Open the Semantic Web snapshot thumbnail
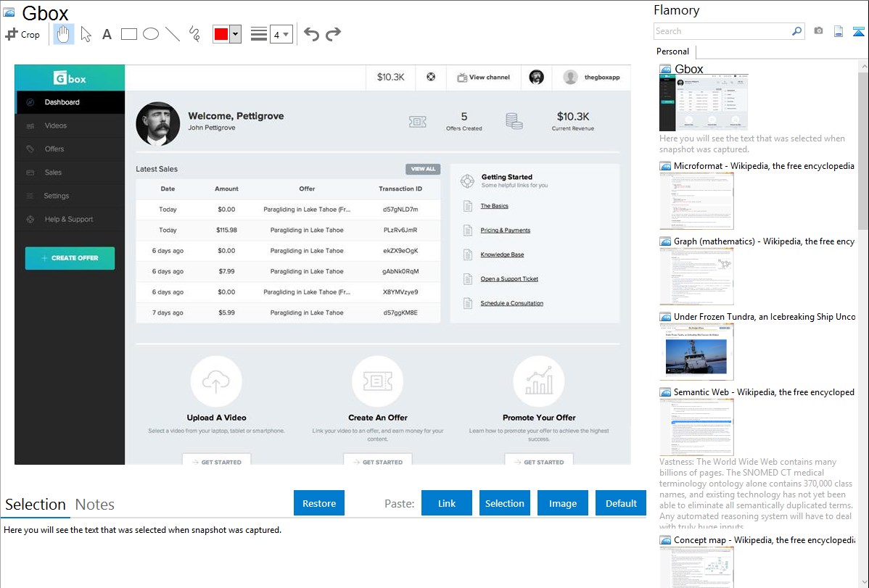This screenshot has height=588, width=869. coord(696,427)
